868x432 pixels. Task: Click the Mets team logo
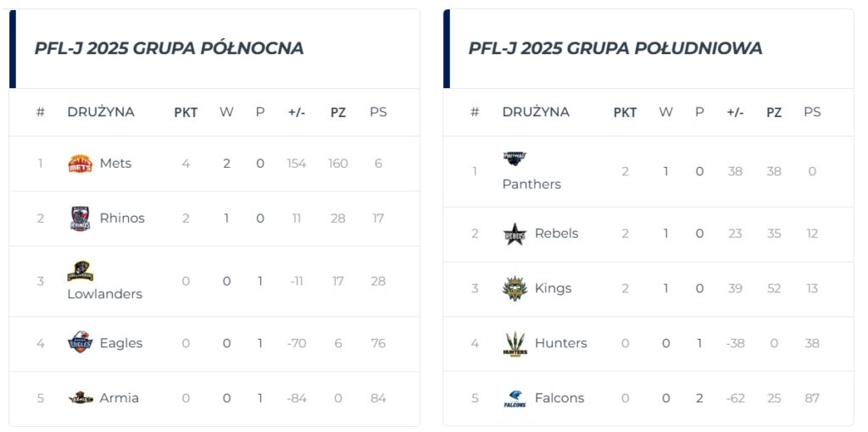(x=81, y=163)
